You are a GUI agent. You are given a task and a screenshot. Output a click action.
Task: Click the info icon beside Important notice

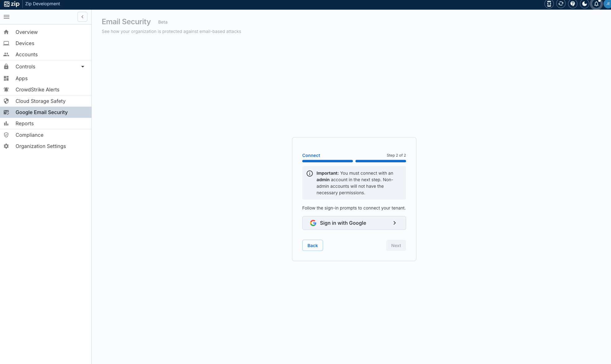pyautogui.click(x=310, y=173)
